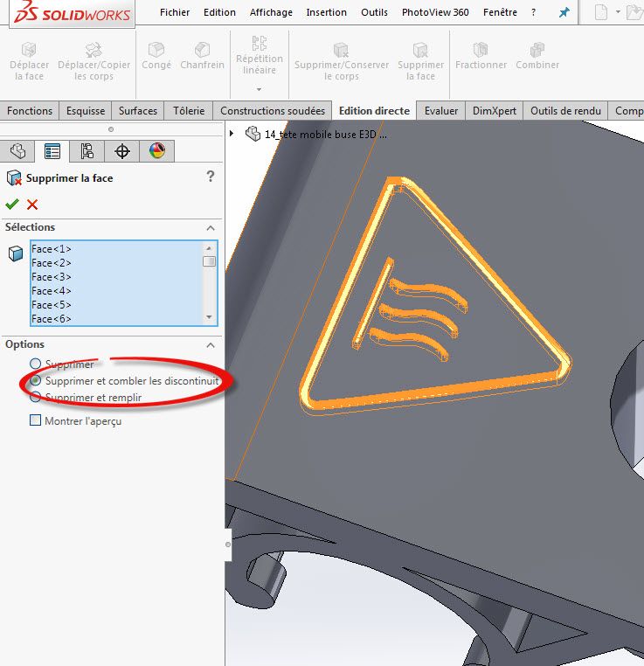Viewport: 644px width, 666px height.
Task: Click Supprimer la face ribbon tool
Action: pyautogui.click(x=420, y=61)
